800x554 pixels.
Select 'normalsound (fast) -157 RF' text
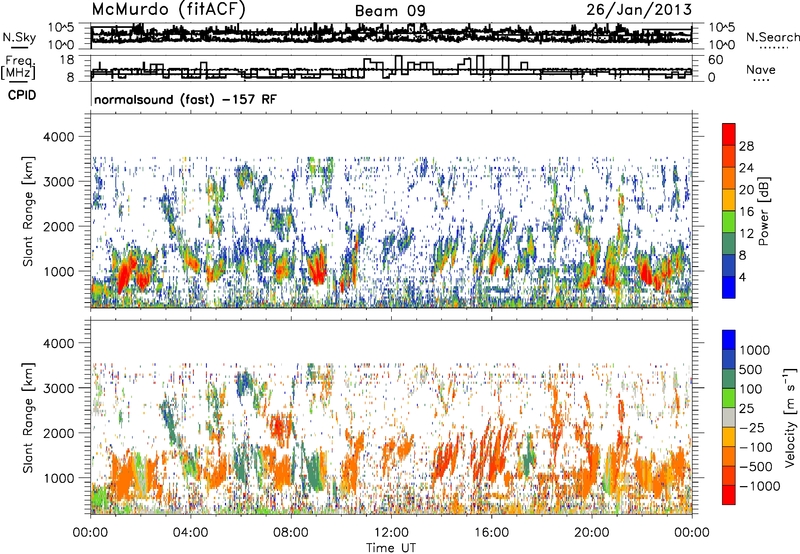point(186,99)
